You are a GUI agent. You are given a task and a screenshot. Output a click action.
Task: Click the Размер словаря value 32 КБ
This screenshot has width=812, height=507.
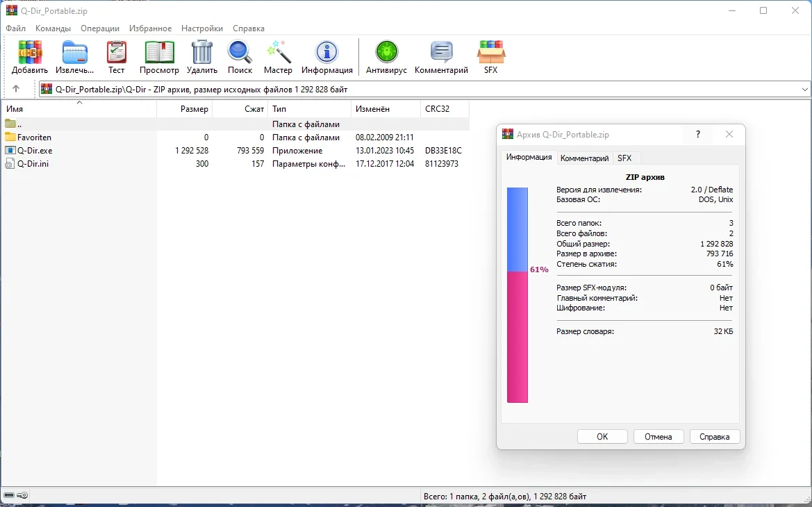[x=724, y=331]
